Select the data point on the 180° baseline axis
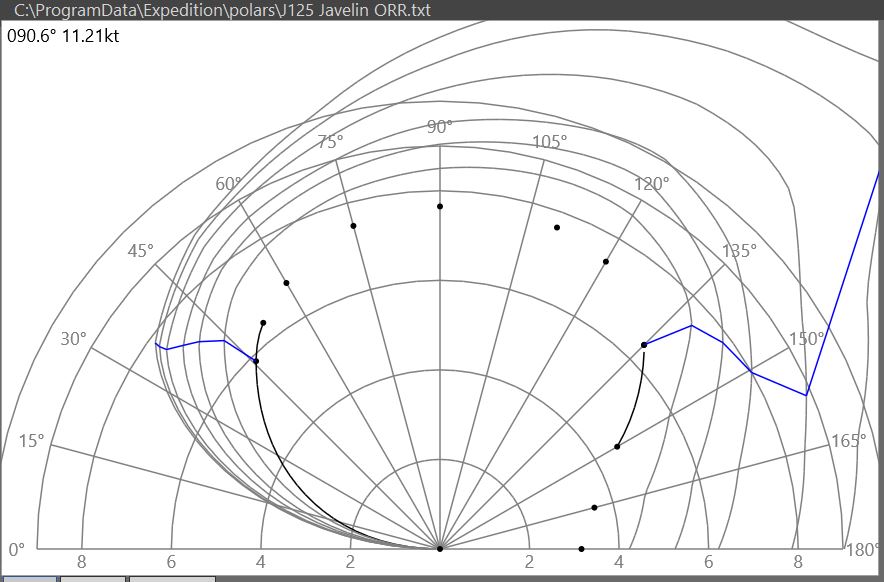884x582 pixels. point(581,549)
